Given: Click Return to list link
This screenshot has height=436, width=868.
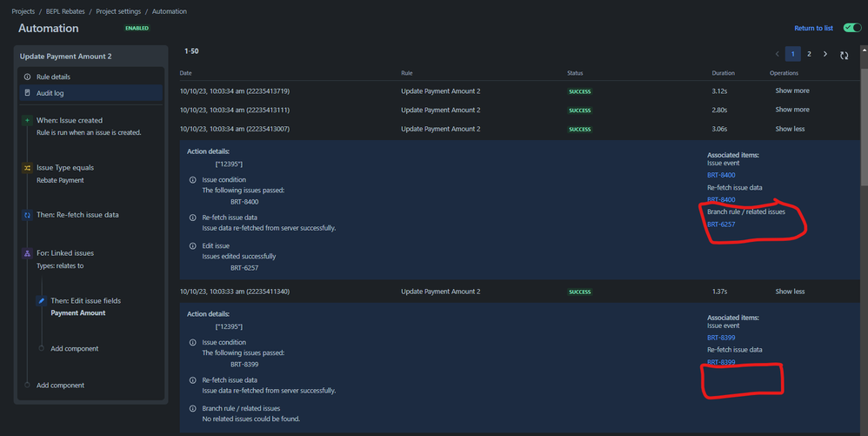Looking at the screenshot, I should tap(813, 28).
